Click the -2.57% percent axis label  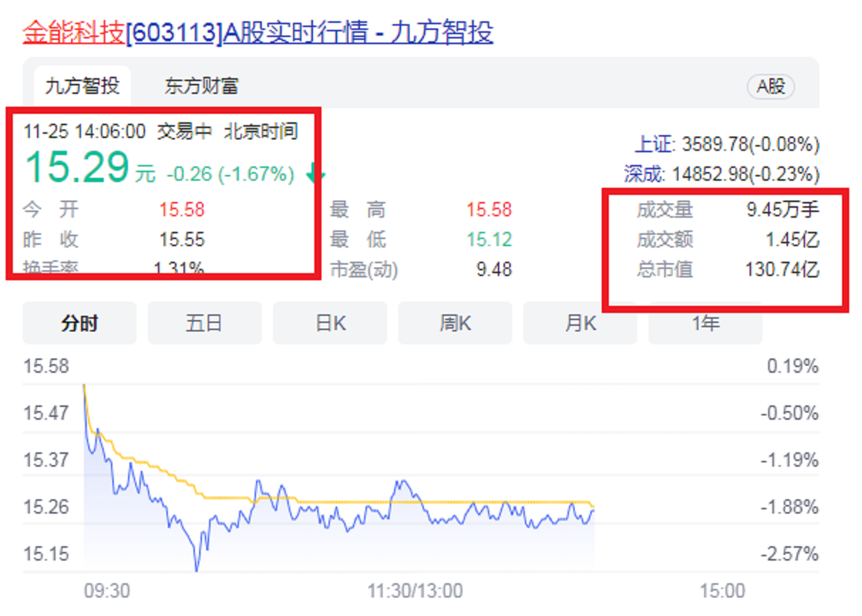[x=790, y=554]
